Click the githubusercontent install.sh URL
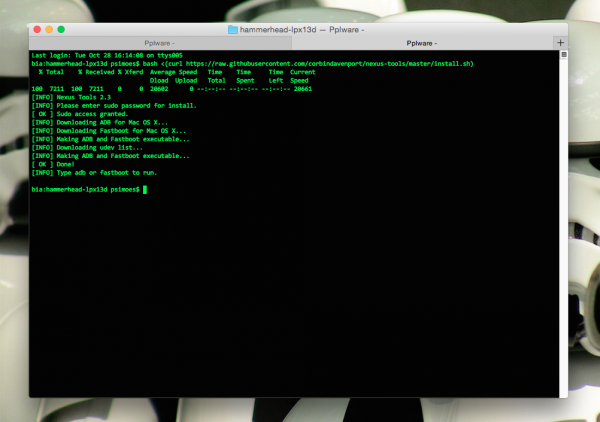Image resolution: width=600 pixels, height=422 pixels. click(328, 64)
